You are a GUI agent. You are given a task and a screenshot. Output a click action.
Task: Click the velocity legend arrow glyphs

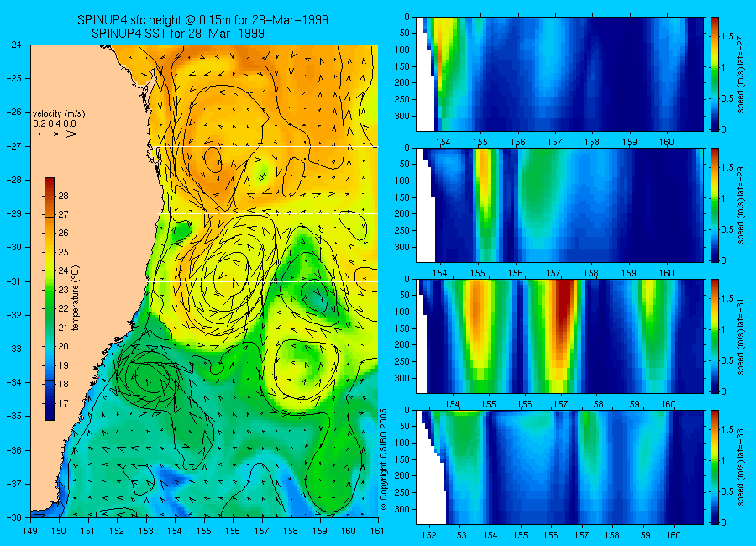60,134
